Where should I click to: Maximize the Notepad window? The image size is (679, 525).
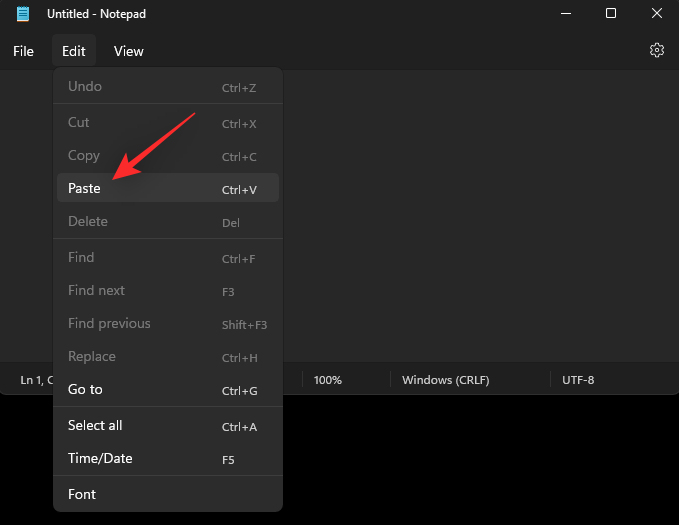coord(611,14)
